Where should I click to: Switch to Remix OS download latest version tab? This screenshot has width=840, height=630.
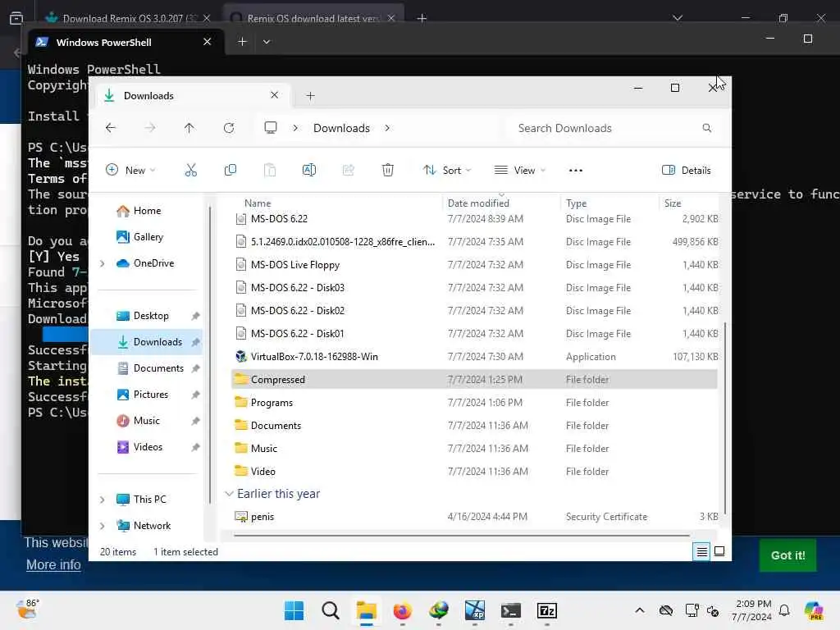click(313, 18)
